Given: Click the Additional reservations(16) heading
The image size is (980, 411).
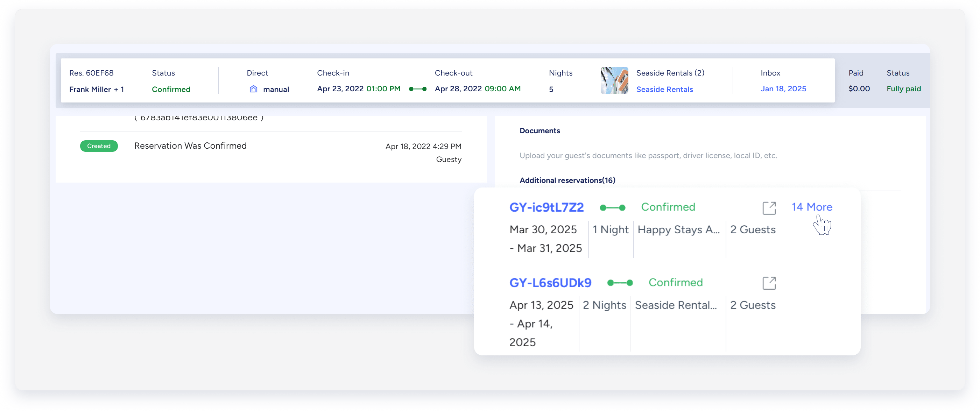Looking at the screenshot, I should click(567, 180).
